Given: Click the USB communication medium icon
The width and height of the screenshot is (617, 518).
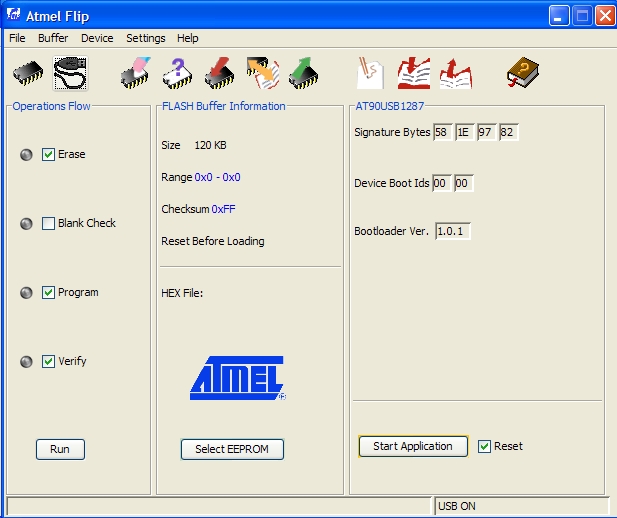Looking at the screenshot, I should coord(69,73).
